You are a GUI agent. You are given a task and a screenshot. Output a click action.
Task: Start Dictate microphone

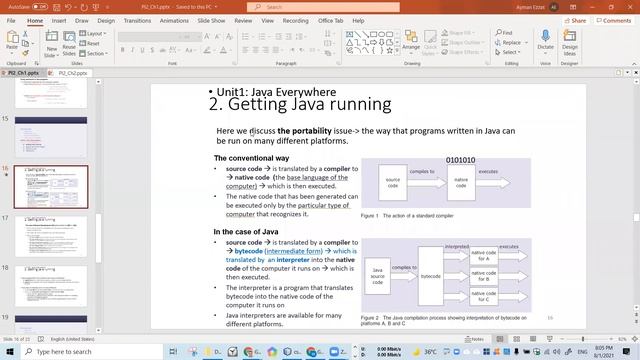point(545,41)
